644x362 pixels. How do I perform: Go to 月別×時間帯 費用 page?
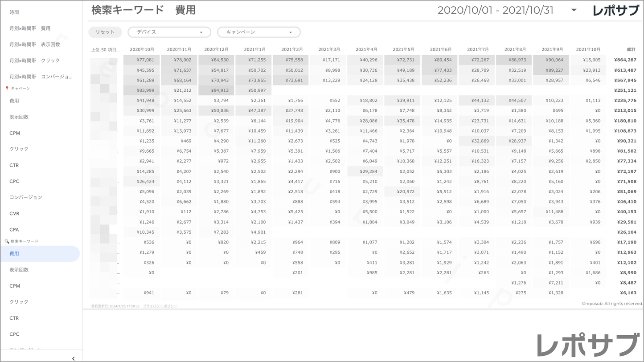point(30,28)
